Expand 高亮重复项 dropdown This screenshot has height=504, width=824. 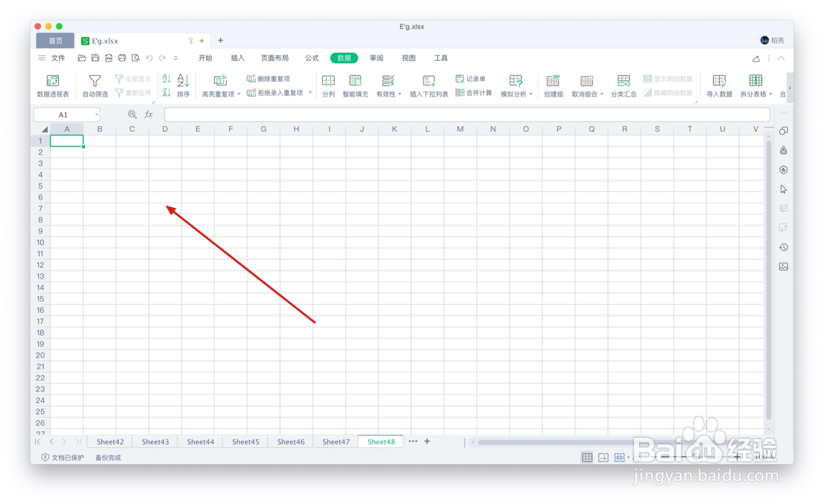(x=239, y=94)
